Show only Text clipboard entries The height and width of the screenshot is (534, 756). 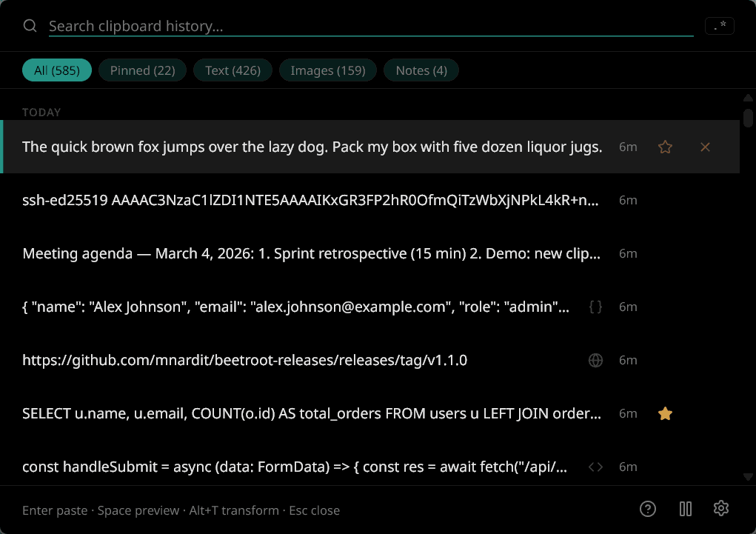coord(233,70)
